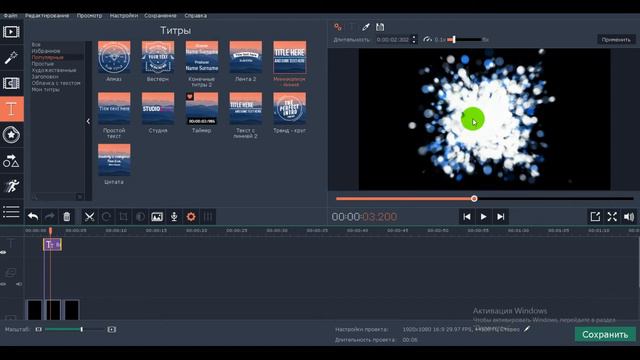Screen dimensions: 640x360
Task: Enter fullscreen preview mode
Action: click(x=612, y=217)
